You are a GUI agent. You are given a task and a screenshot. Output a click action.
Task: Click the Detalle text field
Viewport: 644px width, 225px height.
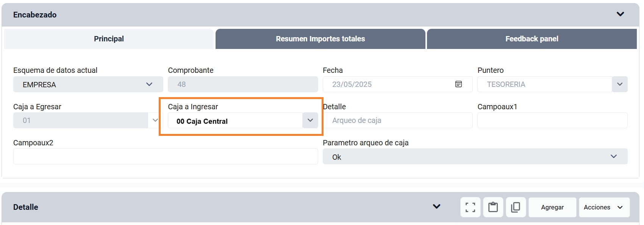coord(398,120)
